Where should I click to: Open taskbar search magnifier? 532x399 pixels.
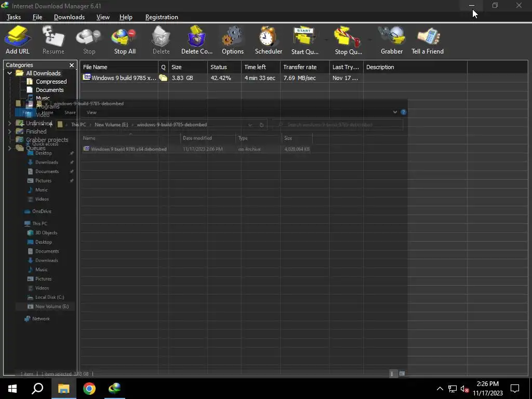pos(37,389)
